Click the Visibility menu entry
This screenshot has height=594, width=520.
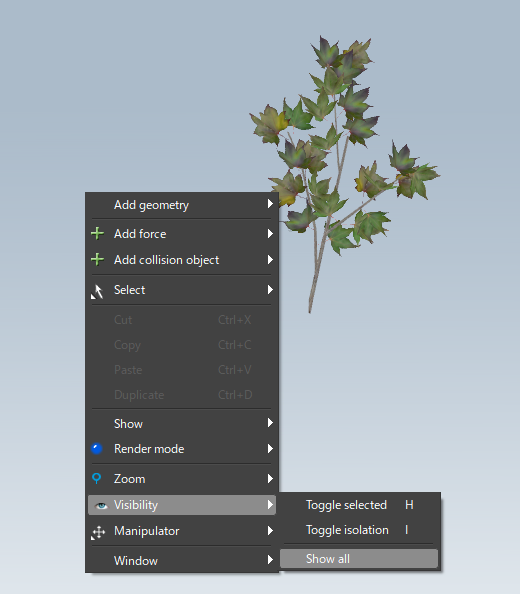coord(182,505)
